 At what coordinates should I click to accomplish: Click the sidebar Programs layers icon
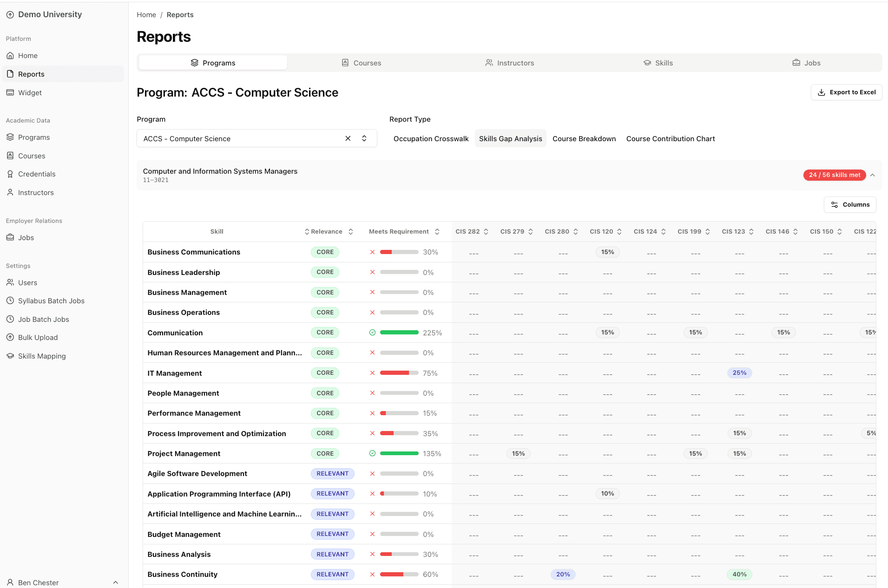coord(10,137)
